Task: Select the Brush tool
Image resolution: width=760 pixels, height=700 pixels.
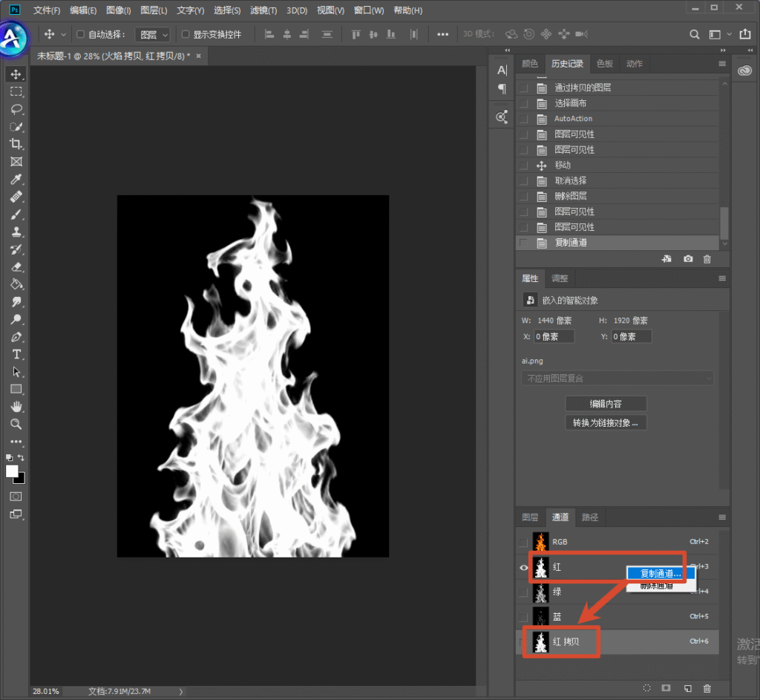Action: point(16,215)
